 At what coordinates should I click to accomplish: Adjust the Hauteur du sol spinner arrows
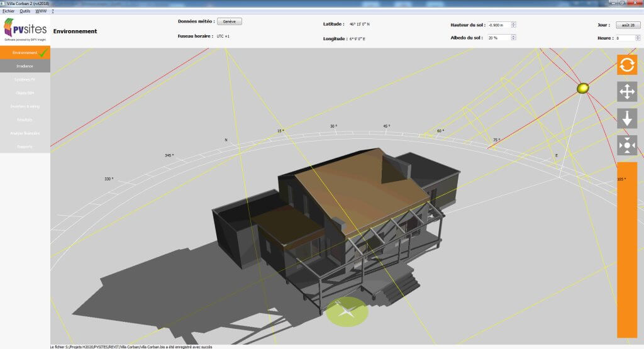514,25
